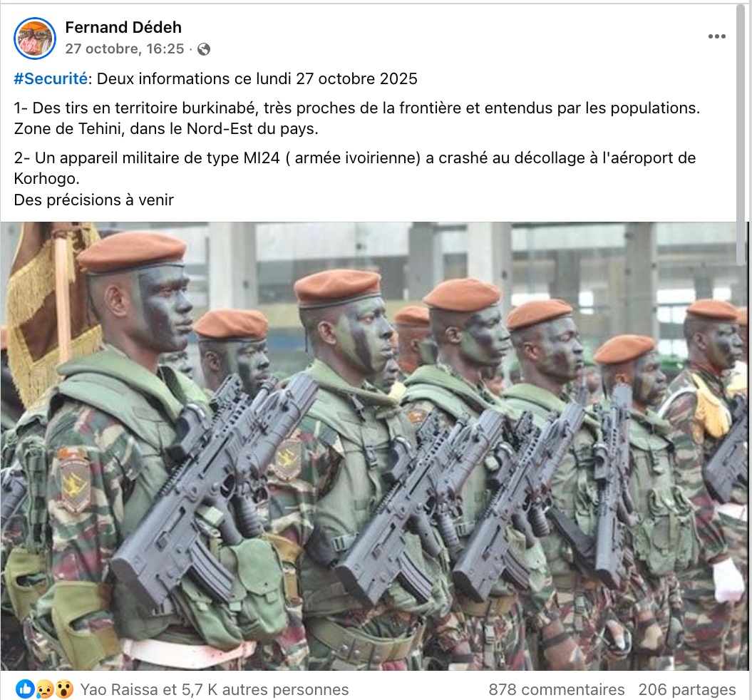The width and height of the screenshot is (752, 700).
Task: Show people who reacted: Yao Raissa et 5,7 K
Action: tap(215, 689)
